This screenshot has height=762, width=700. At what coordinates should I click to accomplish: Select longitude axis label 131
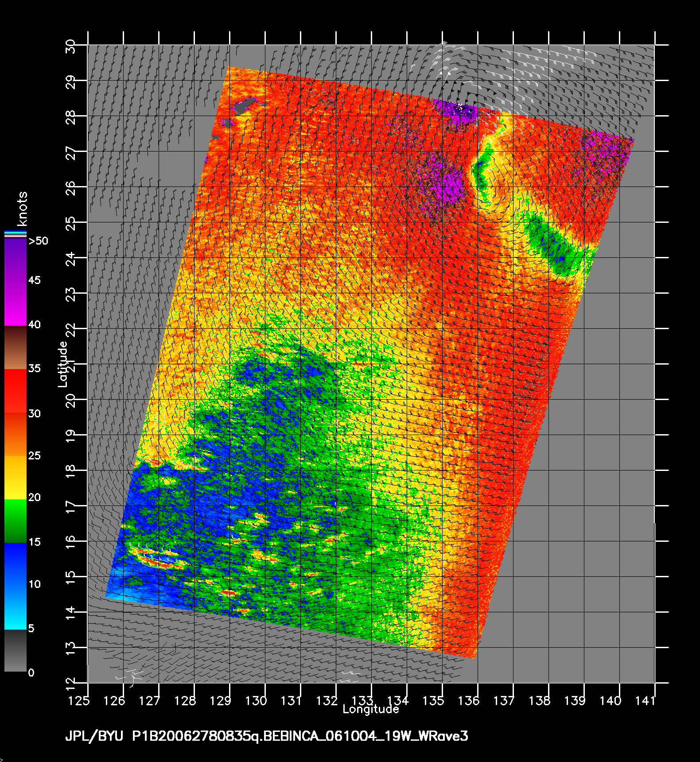pyautogui.click(x=292, y=701)
